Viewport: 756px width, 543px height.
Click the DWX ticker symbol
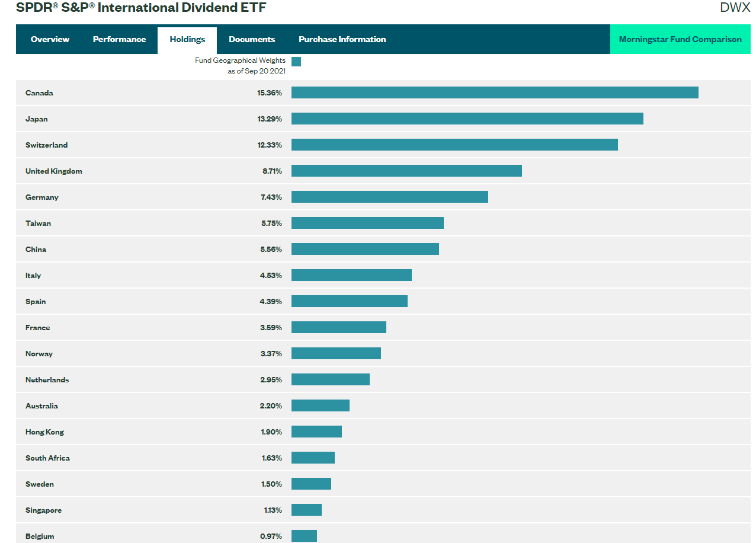click(x=735, y=8)
